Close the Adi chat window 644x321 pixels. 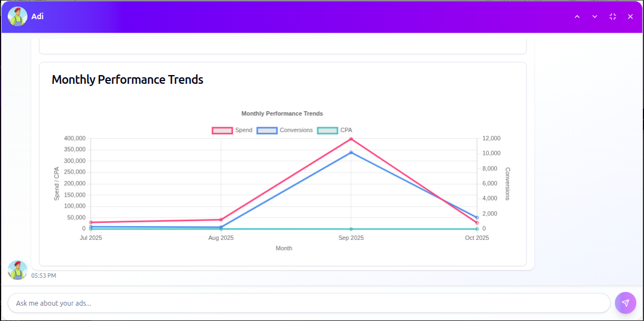click(630, 16)
